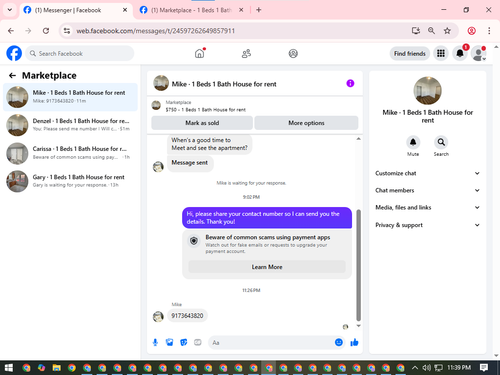The image size is (500, 375).
Task: Open File Explorer from taskbar
Action: click(x=57, y=368)
